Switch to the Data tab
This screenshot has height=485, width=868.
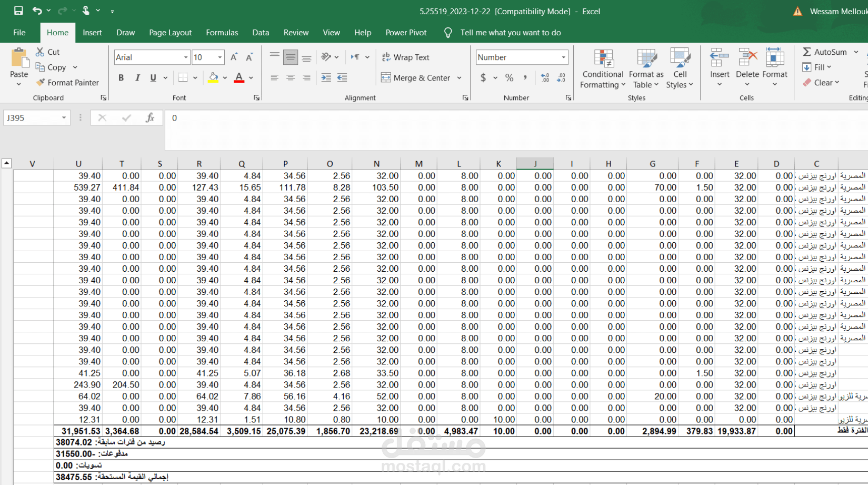[261, 32]
